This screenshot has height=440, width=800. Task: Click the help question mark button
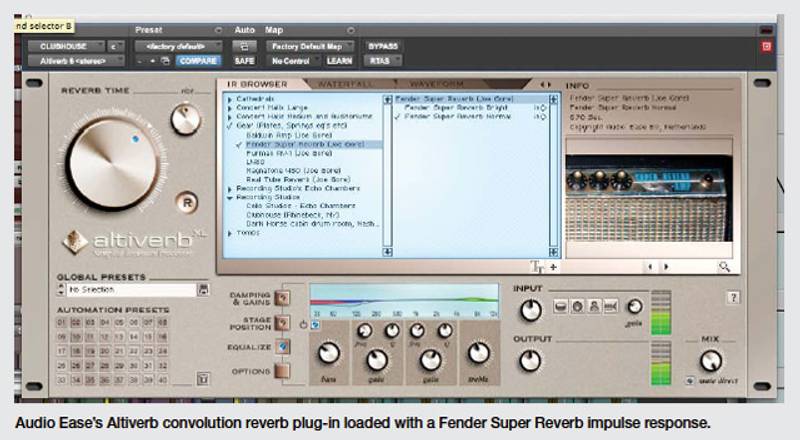[x=733, y=297]
